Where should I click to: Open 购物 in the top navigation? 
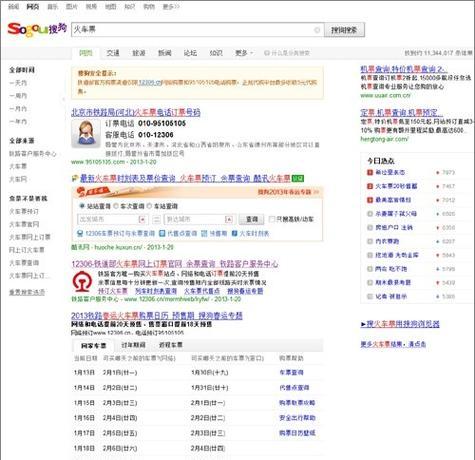pos(149,7)
